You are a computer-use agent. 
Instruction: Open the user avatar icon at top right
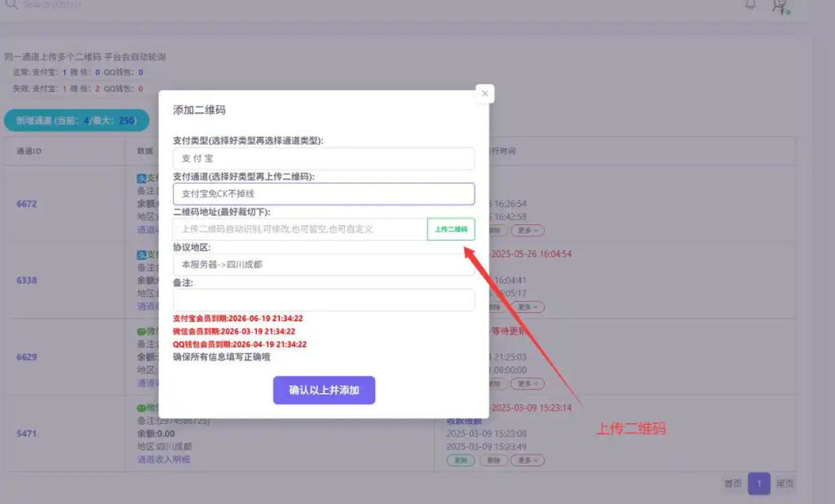780,6
